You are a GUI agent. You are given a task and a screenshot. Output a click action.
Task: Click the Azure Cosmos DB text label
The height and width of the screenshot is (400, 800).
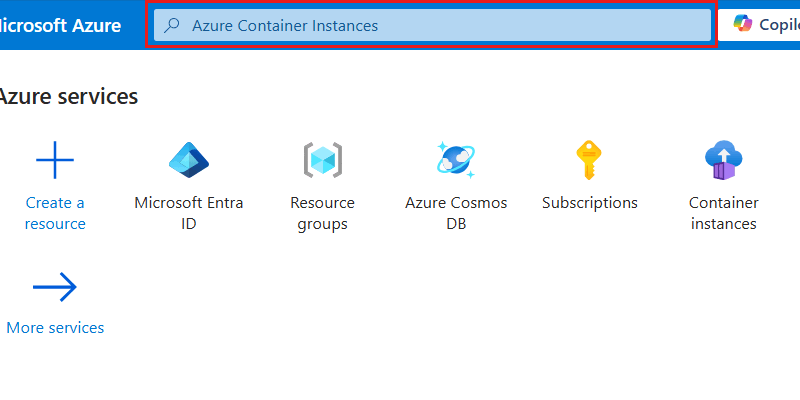(456, 213)
